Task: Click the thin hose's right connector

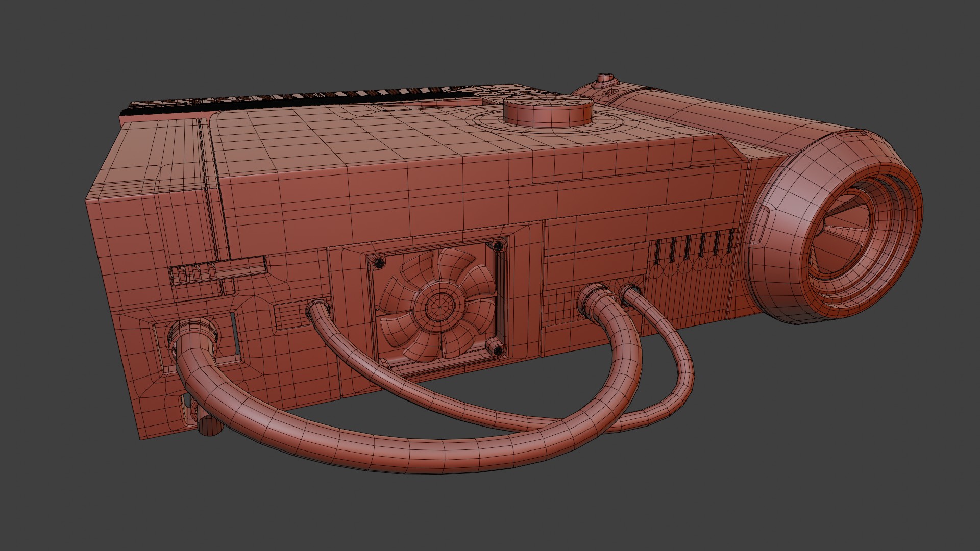Action: pyautogui.click(x=628, y=292)
